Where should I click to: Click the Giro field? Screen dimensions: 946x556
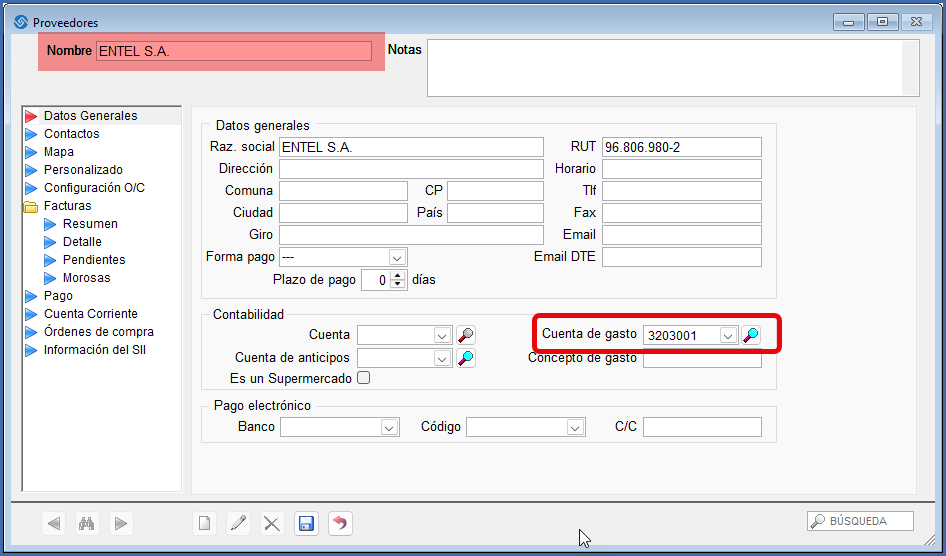[411, 235]
